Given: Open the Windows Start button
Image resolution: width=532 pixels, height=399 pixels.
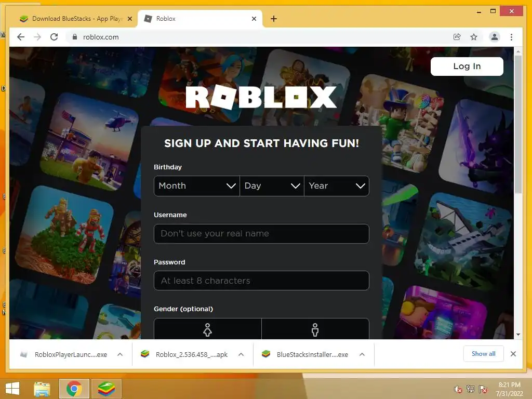Looking at the screenshot, I should (x=12, y=389).
